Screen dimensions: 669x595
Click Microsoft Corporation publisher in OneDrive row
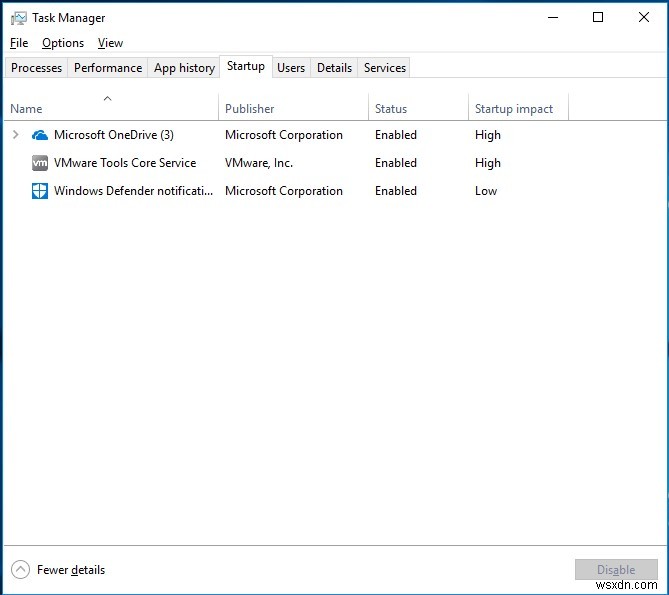pos(284,135)
